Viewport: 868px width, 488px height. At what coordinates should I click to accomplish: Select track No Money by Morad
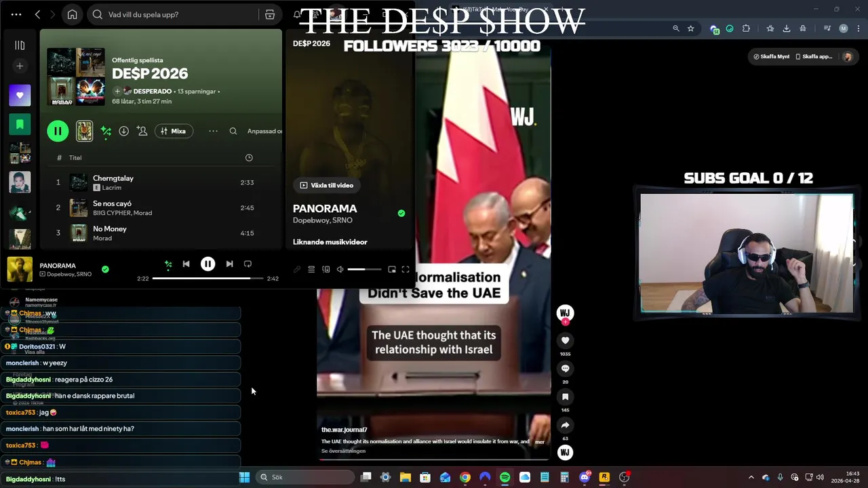pos(161,233)
